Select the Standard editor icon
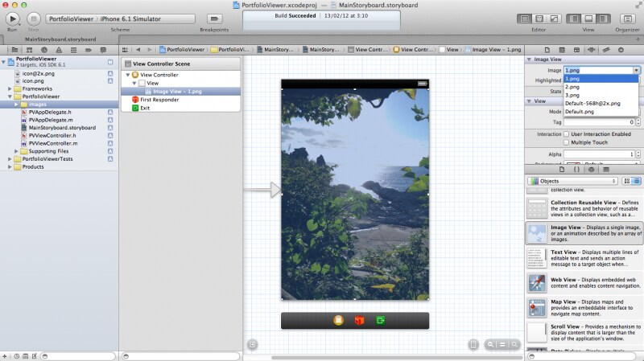The image size is (644, 361). 525,18
